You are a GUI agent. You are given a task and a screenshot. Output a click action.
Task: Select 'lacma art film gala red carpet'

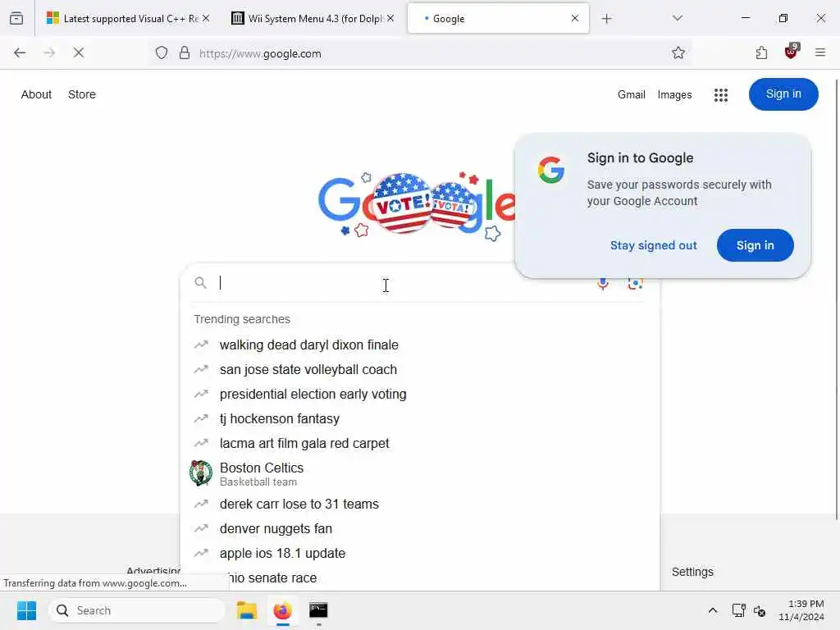pos(421,443)
